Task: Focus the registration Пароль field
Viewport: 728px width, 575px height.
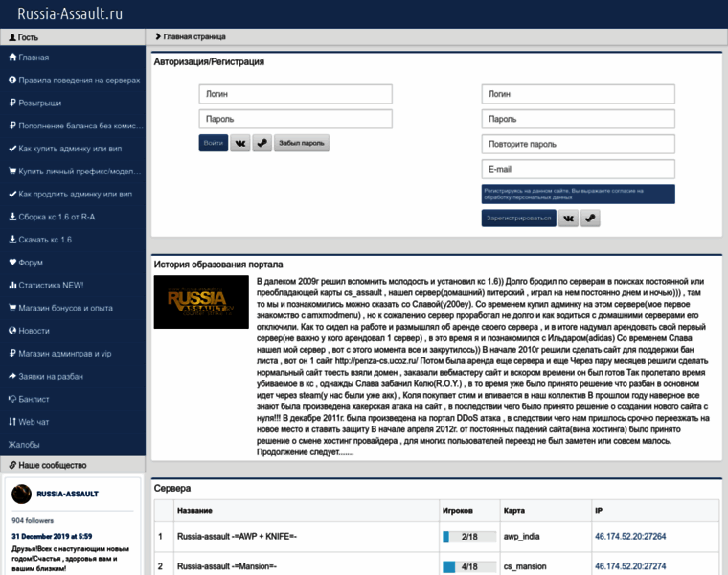Action: [578, 119]
